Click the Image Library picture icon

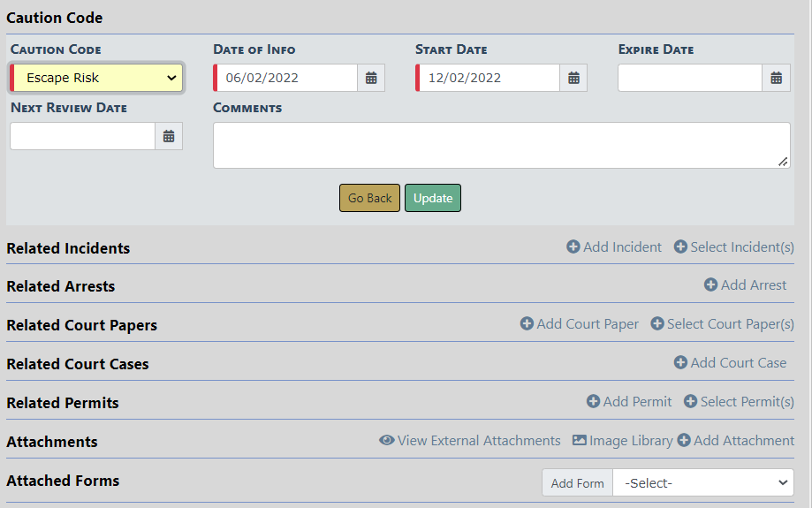pos(580,441)
